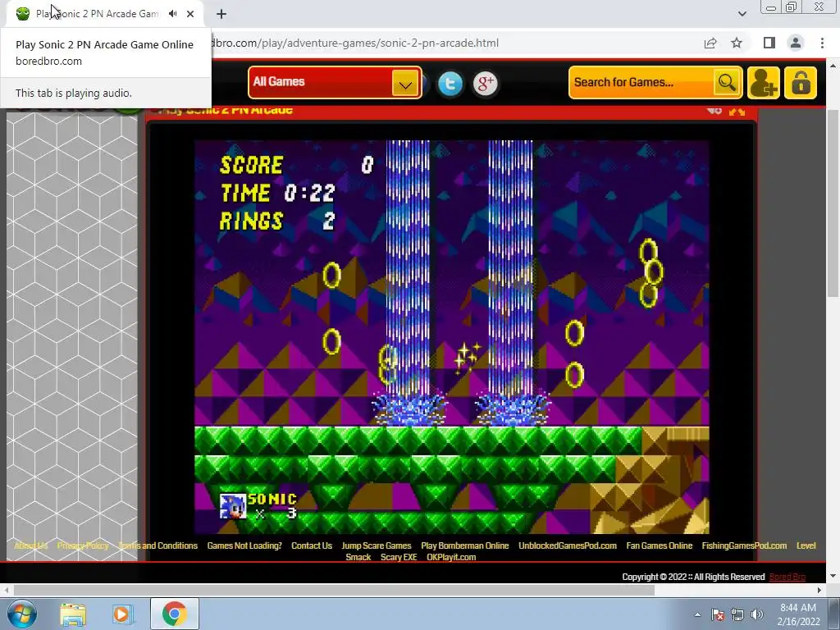Click the magnifier search button
840x630 pixels.
pyautogui.click(x=727, y=83)
